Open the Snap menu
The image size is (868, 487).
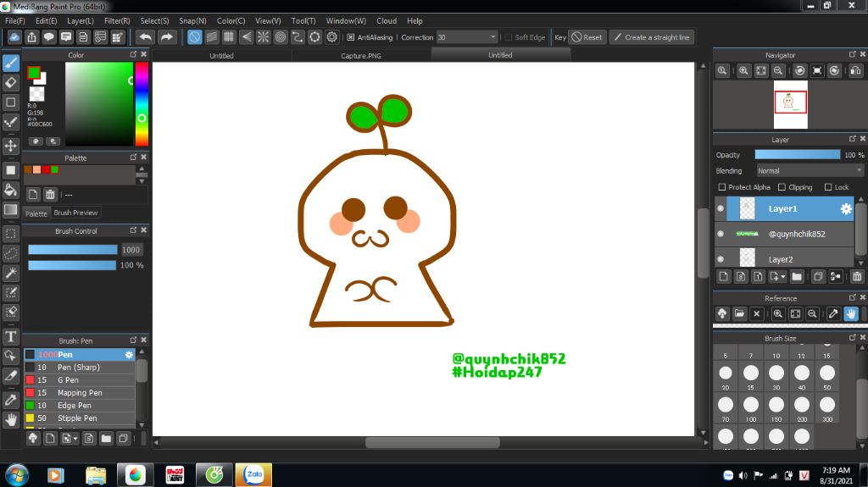pos(192,20)
